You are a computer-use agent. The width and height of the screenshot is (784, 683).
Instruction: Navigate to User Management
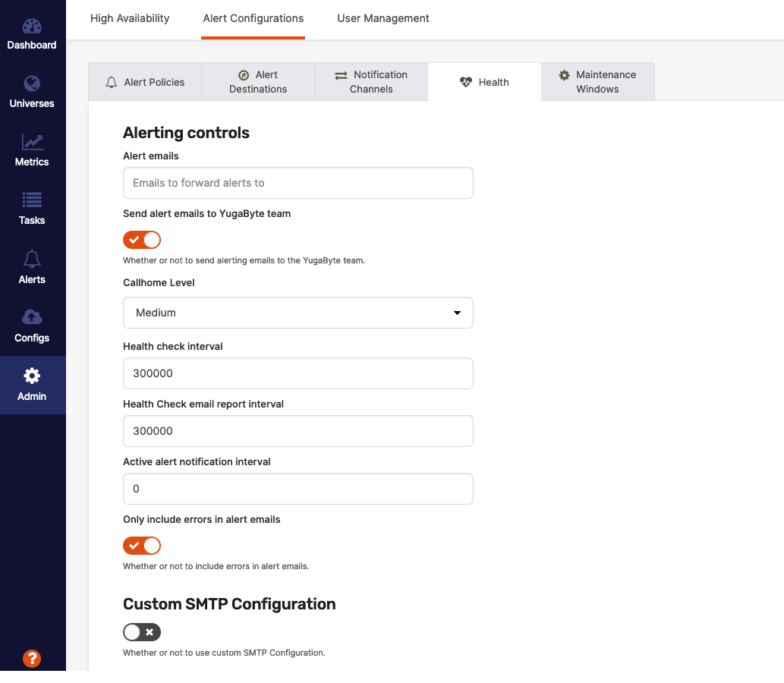tap(383, 18)
